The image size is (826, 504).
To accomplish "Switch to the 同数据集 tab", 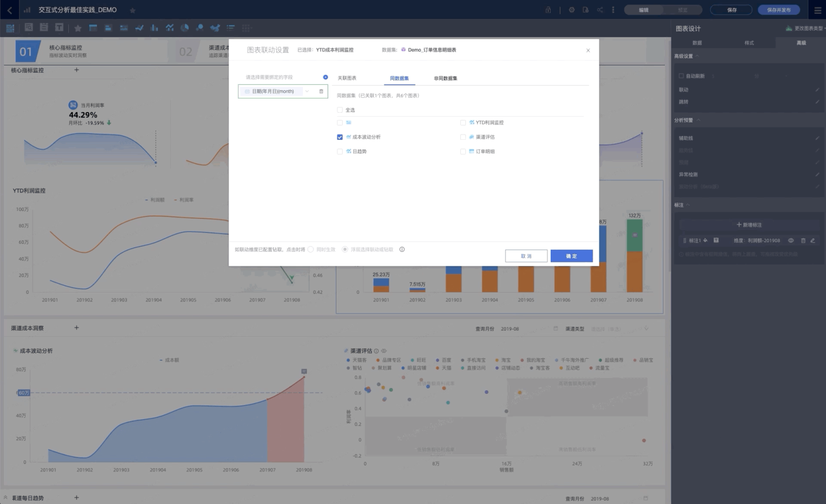I will (399, 78).
